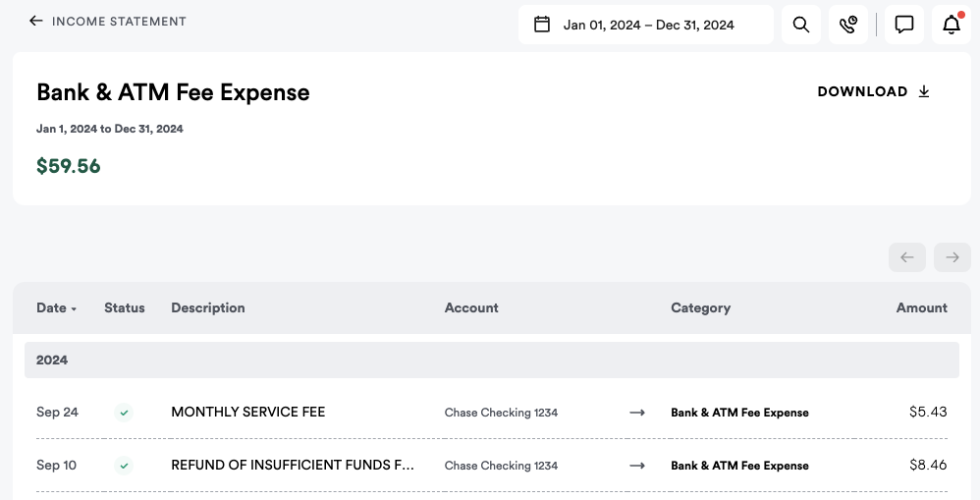Click status checkmark for Sep 10 refund
980x500 pixels.
coord(124,466)
